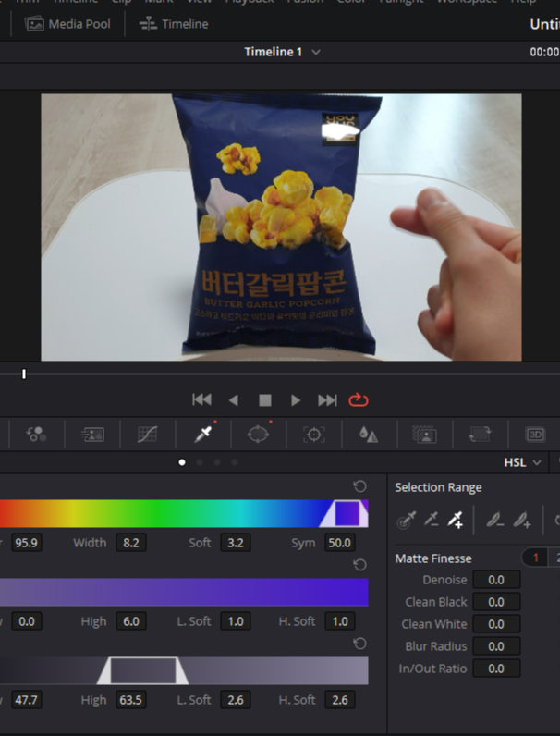Select the fourth qualifier page dot
This screenshot has width=560, height=736.
click(x=235, y=462)
